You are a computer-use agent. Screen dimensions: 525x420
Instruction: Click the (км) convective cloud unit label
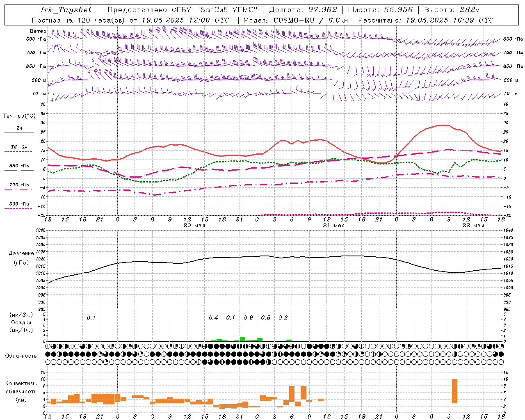click(x=21, y=399)
